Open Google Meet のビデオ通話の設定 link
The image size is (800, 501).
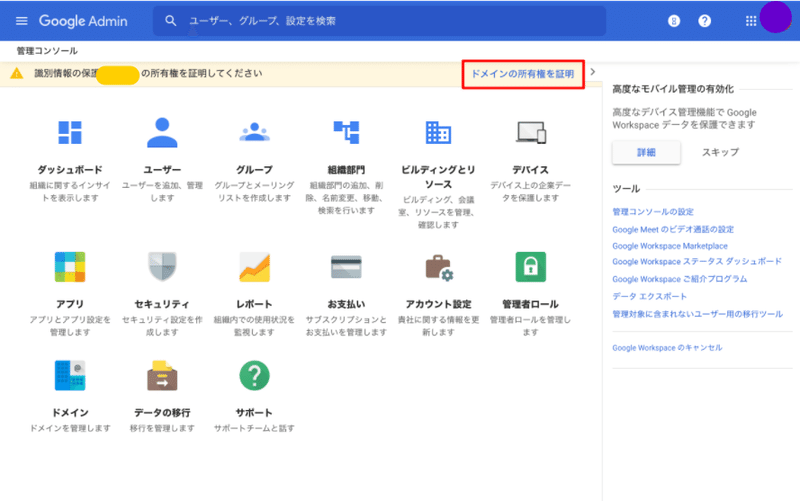coord(673,230)
